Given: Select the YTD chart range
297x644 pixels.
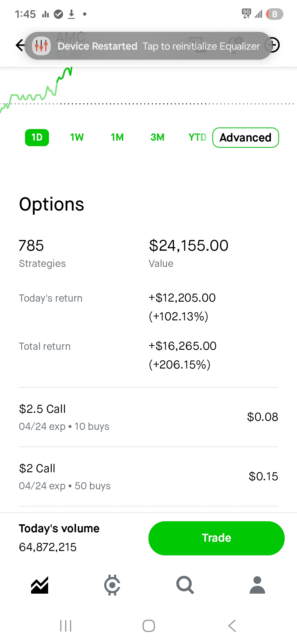Looking at the screenshot, I should [x=197, y=137].
